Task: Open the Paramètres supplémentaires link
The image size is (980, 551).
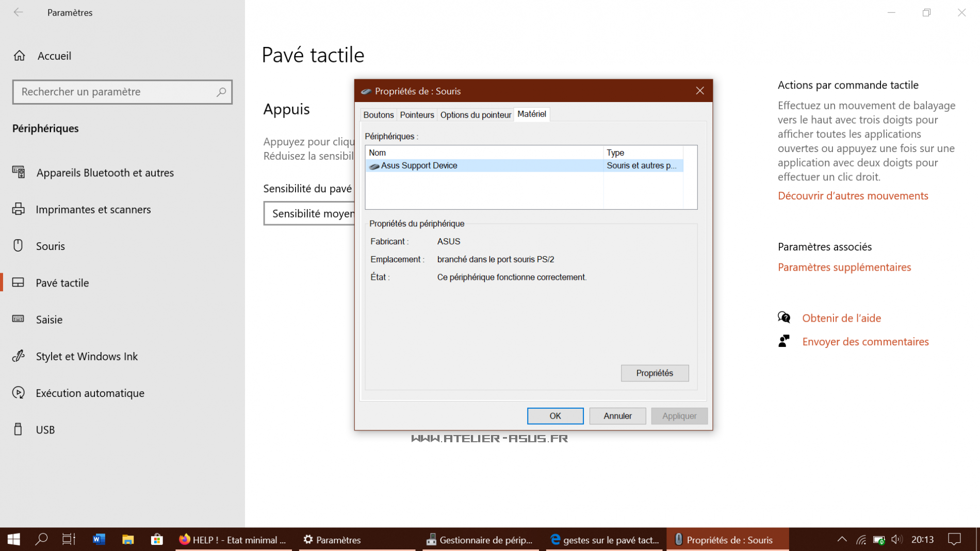Action: tap(844, 267)
